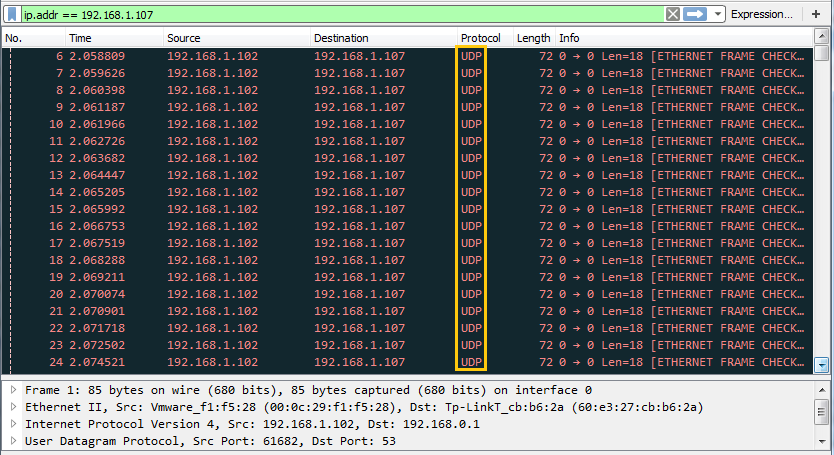This screenshot has width=834, height=455.
Task: Sort by the No. column header
Action: (34, 38)
